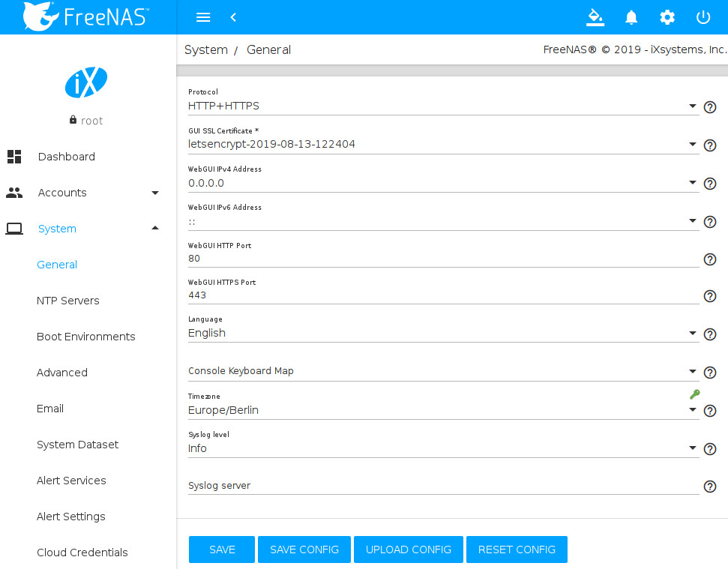Show help for WebGUI HTTPS Port
Image resolution: width=728 pixels, height=569 pixels.
(x=710, y=296)
